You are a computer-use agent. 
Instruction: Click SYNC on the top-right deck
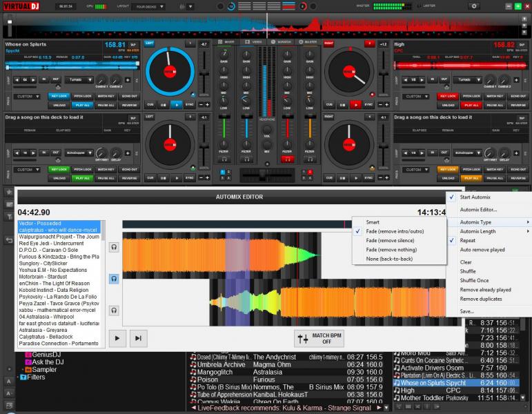(368, 105)
